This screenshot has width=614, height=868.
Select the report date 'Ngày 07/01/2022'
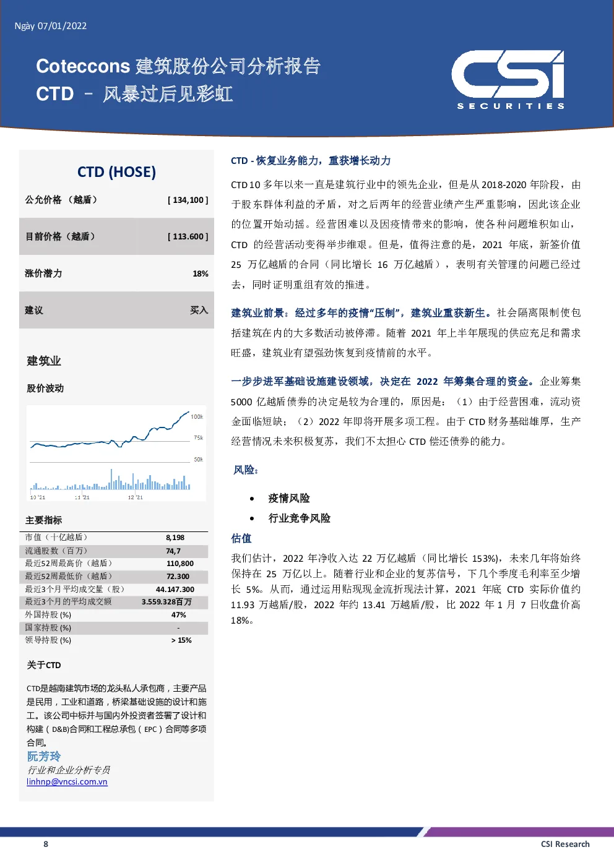(x=51, y=26)
